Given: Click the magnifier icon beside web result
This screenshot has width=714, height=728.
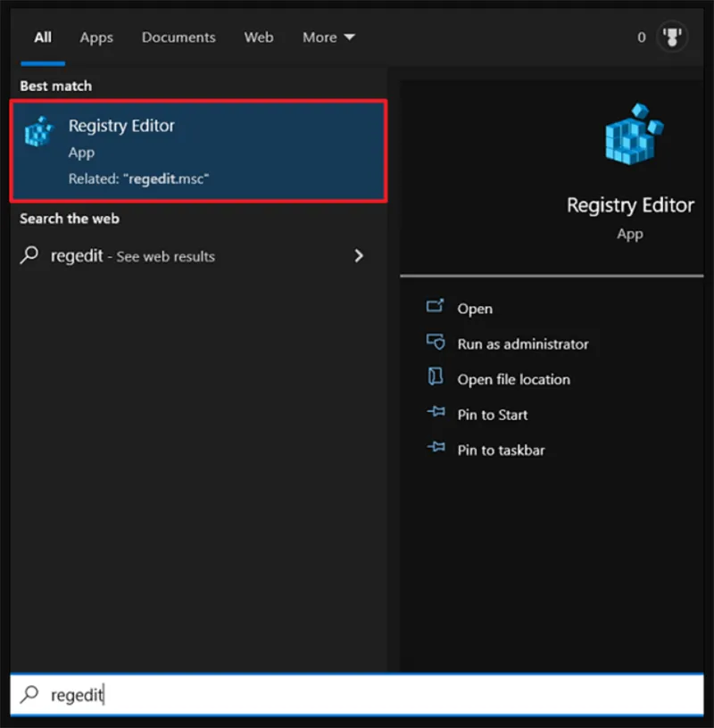Looking at the screenshot, I should pos(29,255).
